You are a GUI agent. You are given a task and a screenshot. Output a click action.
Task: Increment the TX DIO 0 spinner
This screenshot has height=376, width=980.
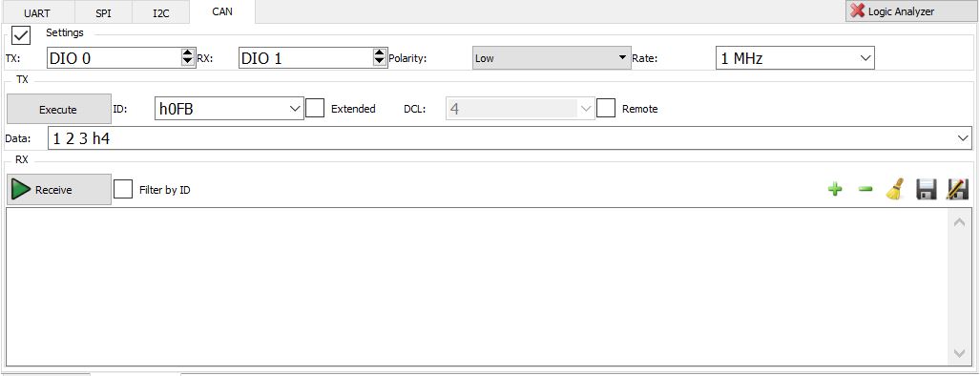(187, 53)
